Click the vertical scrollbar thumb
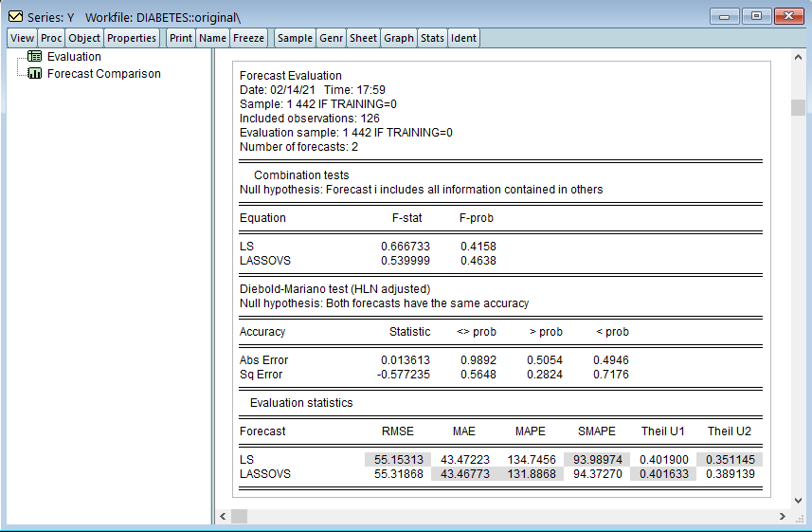 pyautogui.click(x=798, y=107)
